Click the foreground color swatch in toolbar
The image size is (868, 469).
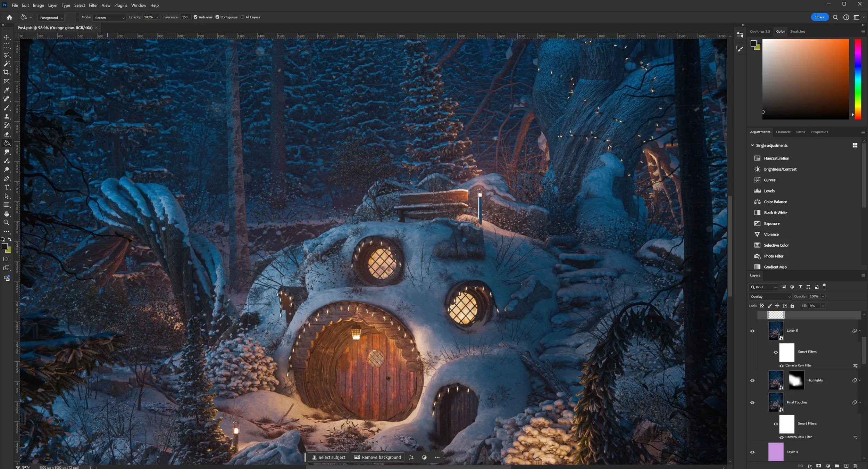point(5,246)
